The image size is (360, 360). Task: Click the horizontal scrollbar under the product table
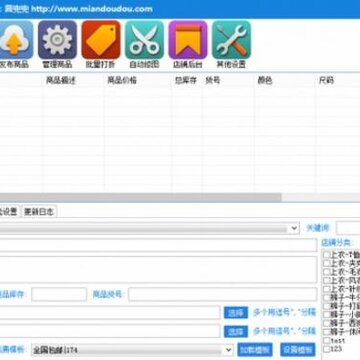point(140,197)
